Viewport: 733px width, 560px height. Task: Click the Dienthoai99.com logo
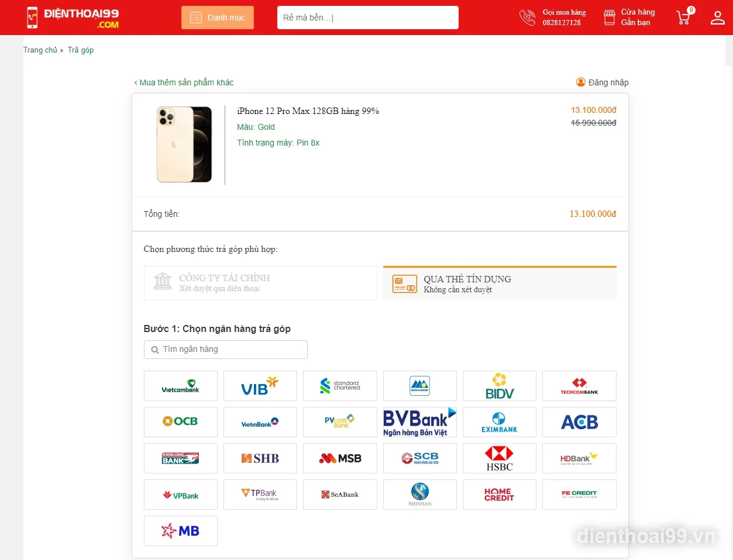pos(73,18)
